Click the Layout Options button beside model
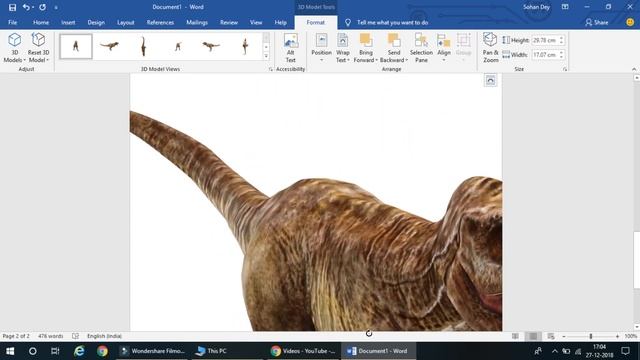Image resolution: width=640 pixels, height=360 pixels. tap(491, 80)
